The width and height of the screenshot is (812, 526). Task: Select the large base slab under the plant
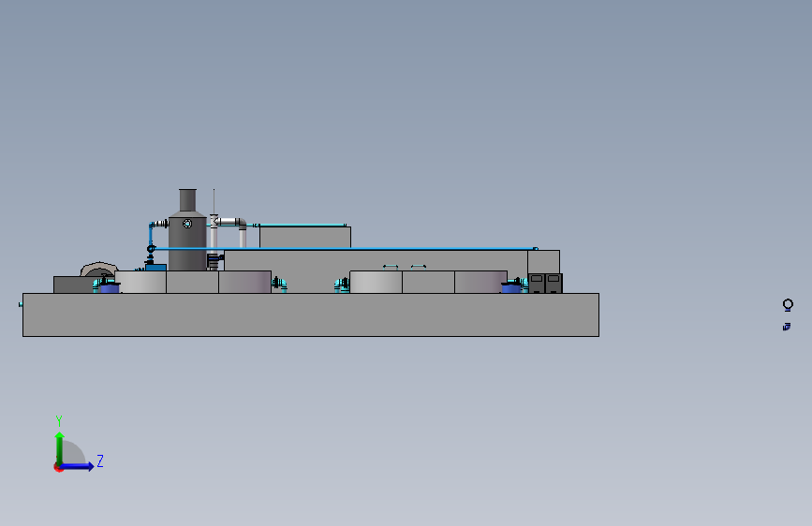coord(311,314)
